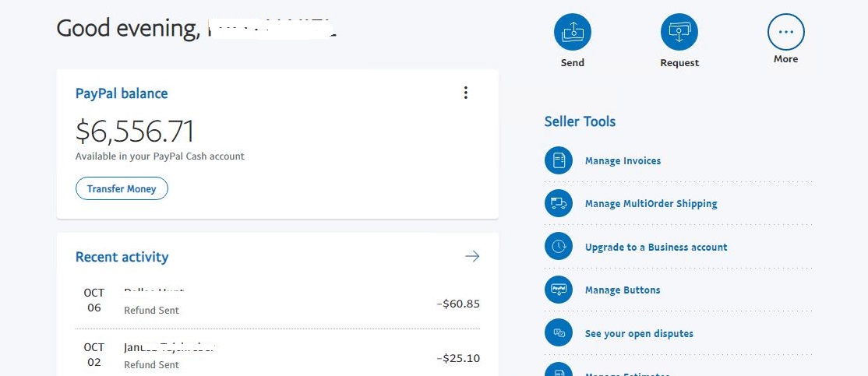Screen dimensions: 868x376
Task: Click the Send label under icon
Action: pyautogui.click(x=573, y=63)
